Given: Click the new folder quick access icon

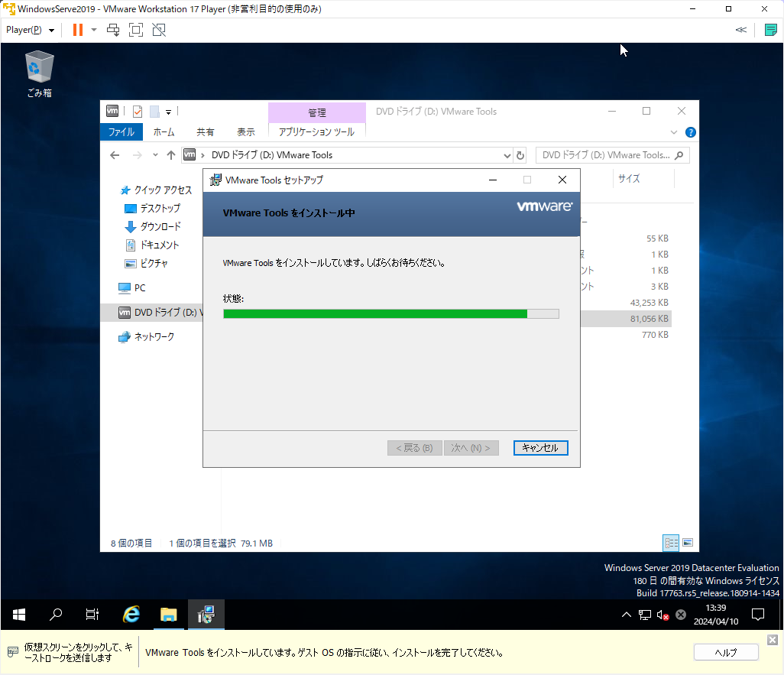Looking at the screenshot, I should point(154,112).
